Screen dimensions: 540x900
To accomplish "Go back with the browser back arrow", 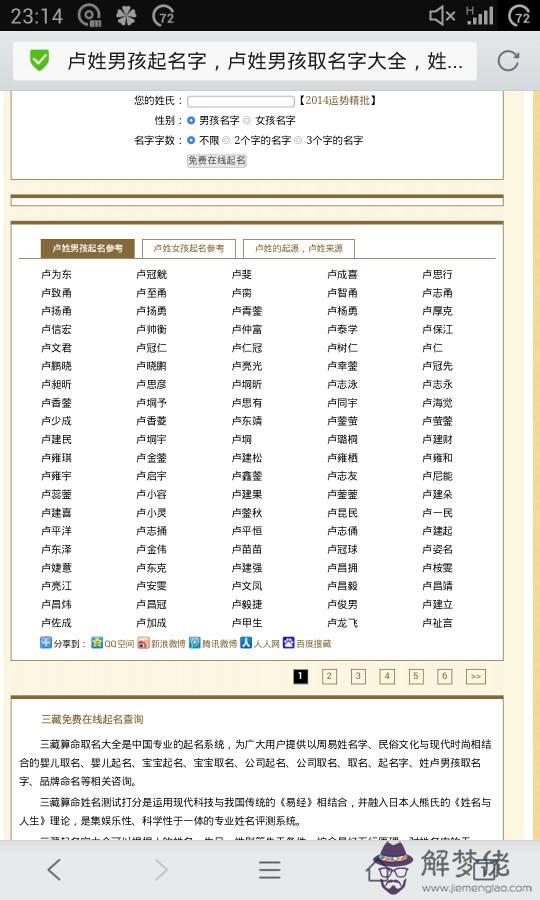I will [x=54, y=870].
